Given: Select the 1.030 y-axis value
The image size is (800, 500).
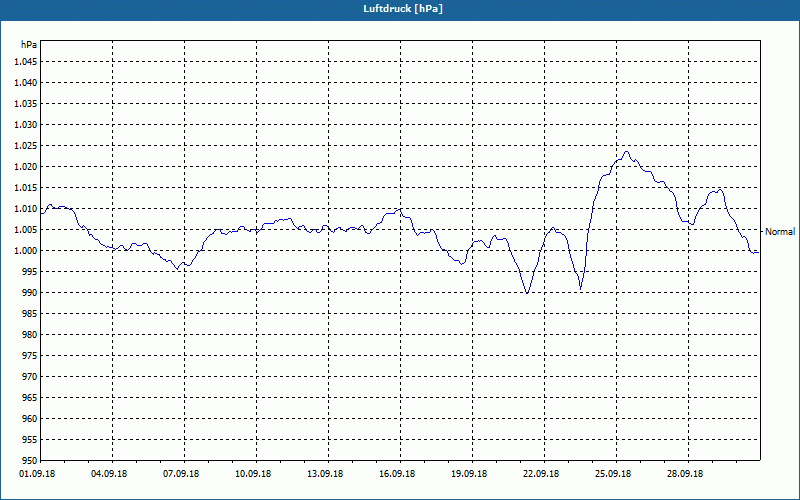Looking at the screenshot, I should point(26,124).
